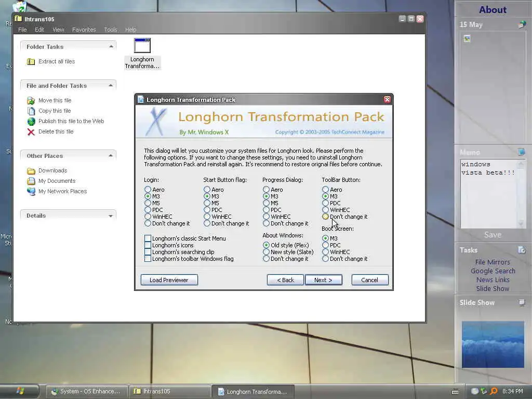Viewport: 532px width, 399px height.
Task: Click the Memo scrollbar up arrow
Action: pos(521,164)
